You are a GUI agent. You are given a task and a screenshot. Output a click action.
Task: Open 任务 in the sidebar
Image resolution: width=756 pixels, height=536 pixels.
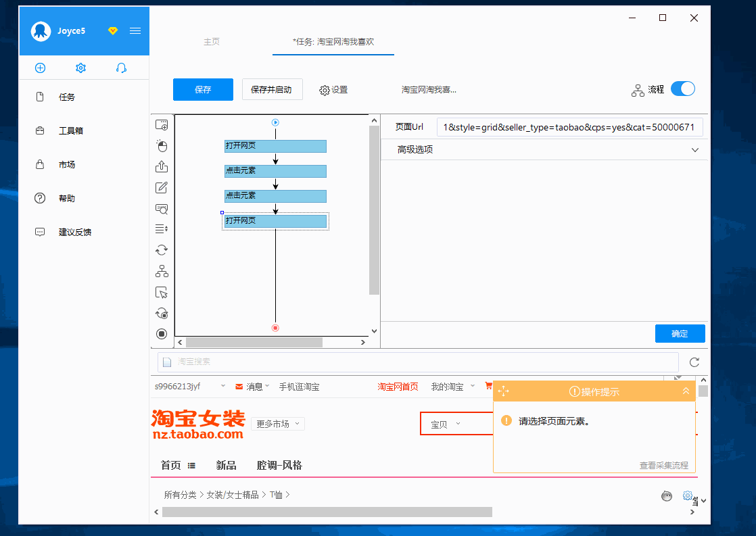click(x=66, y=97)
